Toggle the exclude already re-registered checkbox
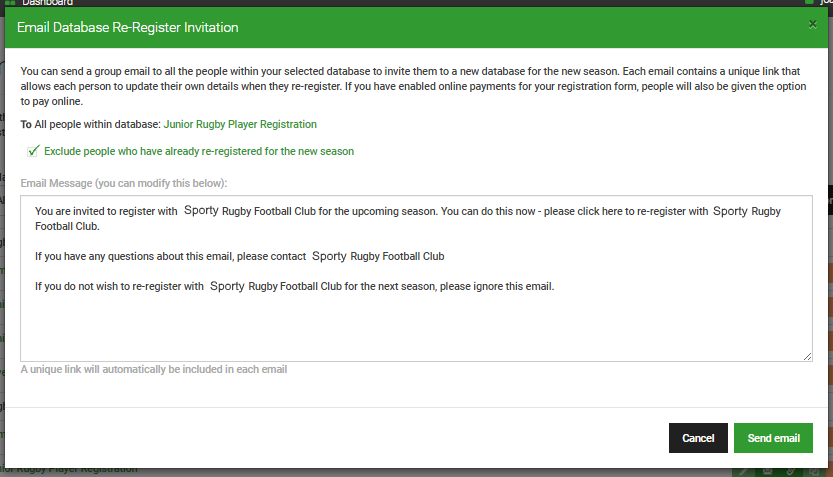The height and width of the screenshot is (477, 833). tap(33, 151)
